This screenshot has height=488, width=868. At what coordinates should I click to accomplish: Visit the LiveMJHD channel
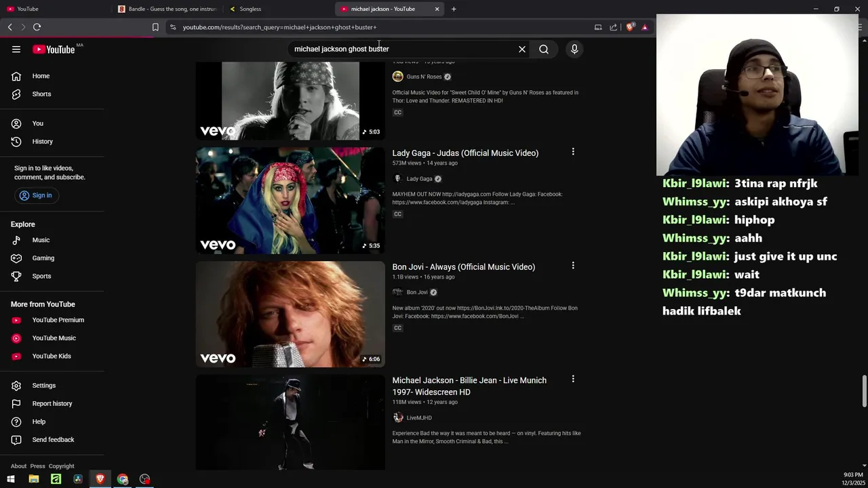419,418
